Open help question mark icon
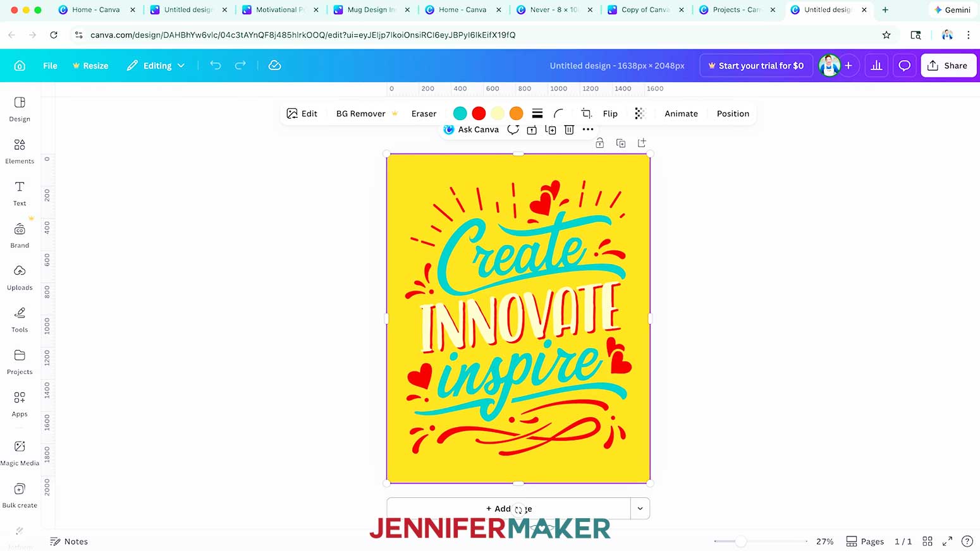This screenshot has height=551, width=980. tap(967, 542)
